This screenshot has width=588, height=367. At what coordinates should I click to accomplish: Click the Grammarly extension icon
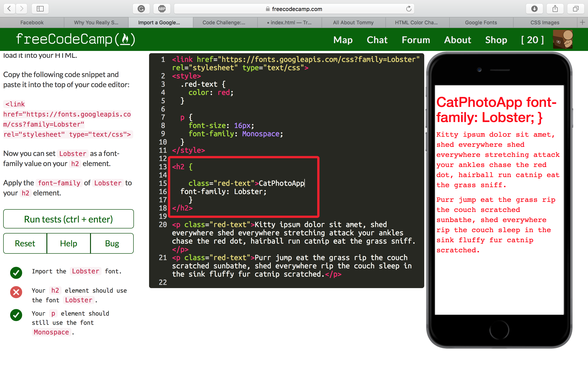[x=141, y=9]
